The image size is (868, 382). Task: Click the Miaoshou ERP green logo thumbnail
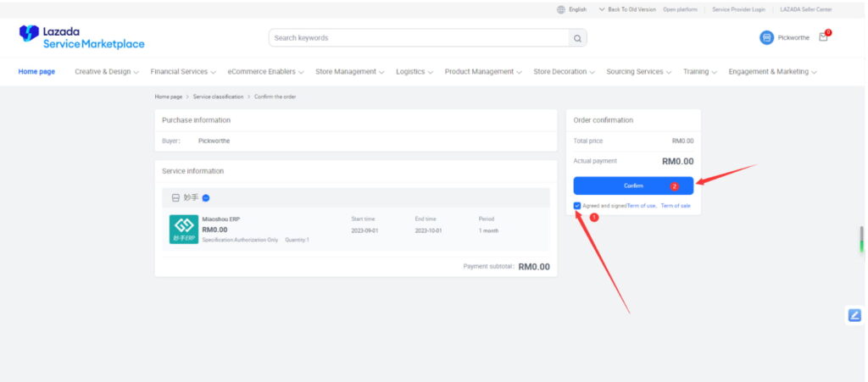coord(184,230)
